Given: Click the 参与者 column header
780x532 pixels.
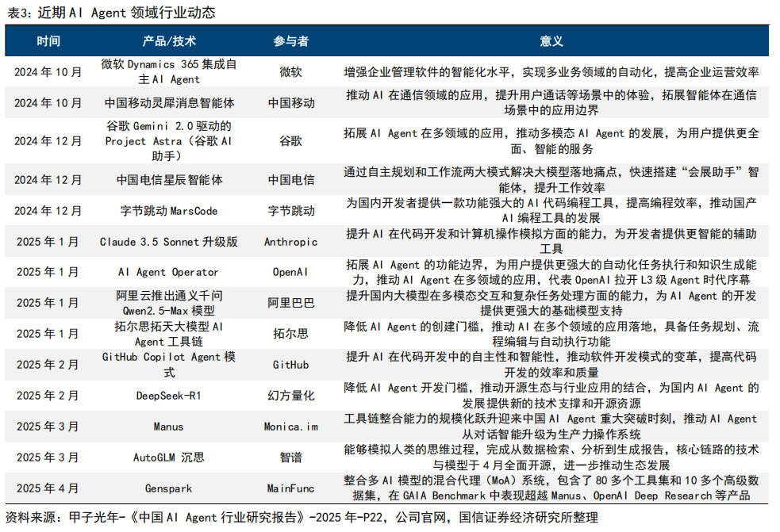Looking at the screenshot, I should click(x=291, y=41).
